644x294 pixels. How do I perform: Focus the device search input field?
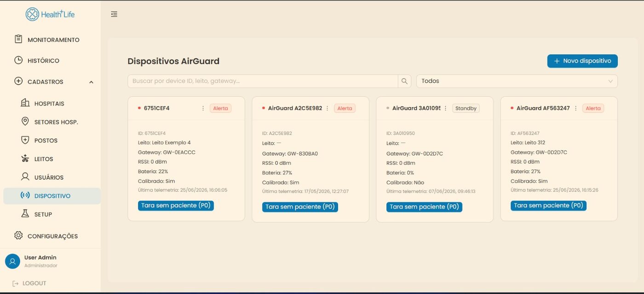[x=263, y=81]
